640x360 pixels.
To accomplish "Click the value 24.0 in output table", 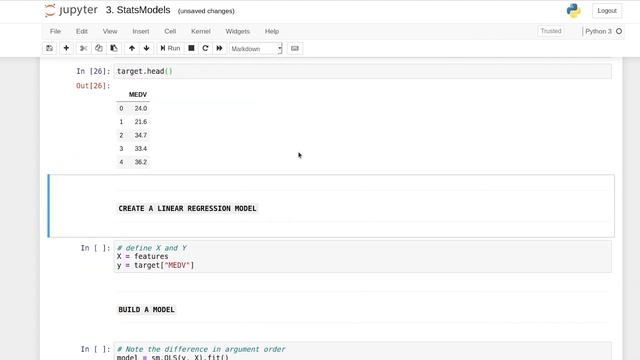I will pyautogui.click(x=141, y=109).
